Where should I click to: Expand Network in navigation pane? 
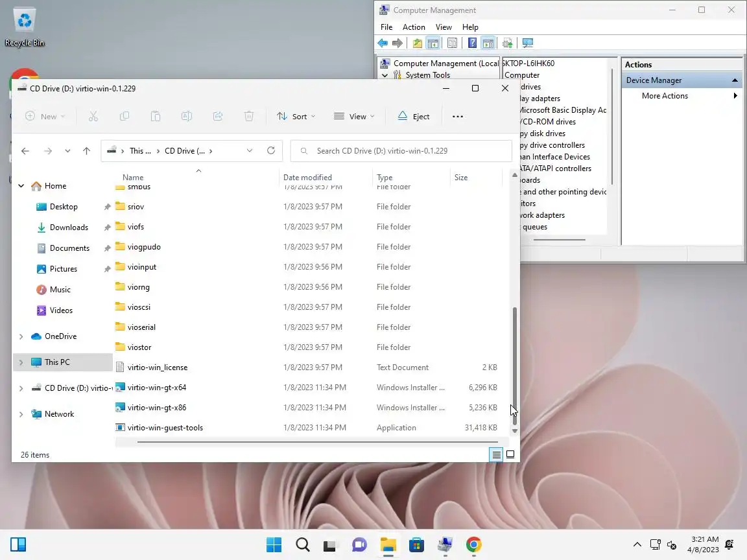pyautogui.click(x=21, y=414)
